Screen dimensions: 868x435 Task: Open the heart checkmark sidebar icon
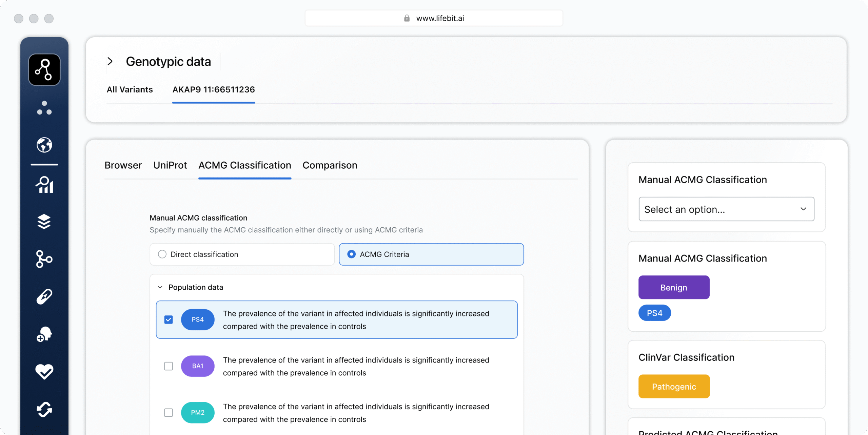point(44,372)
